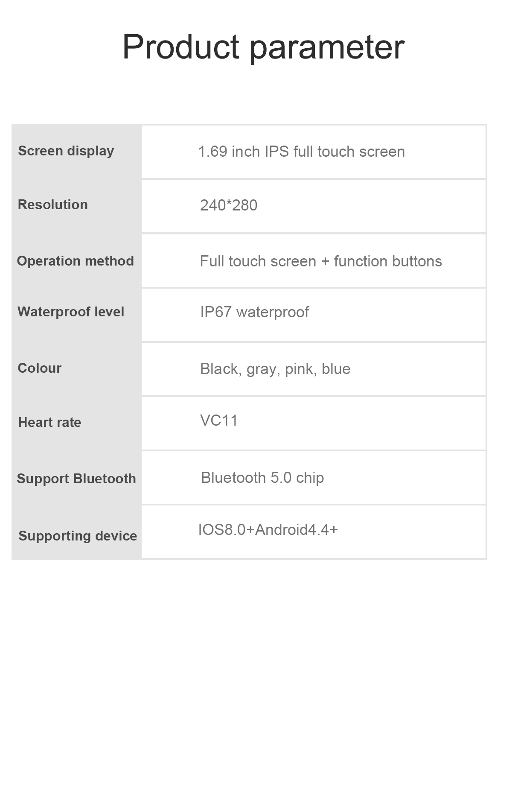Image resolution: width=512 pixels, height=812 pixels.
Task: Click the IP67 waterproof value
Action: click(254, 313)
